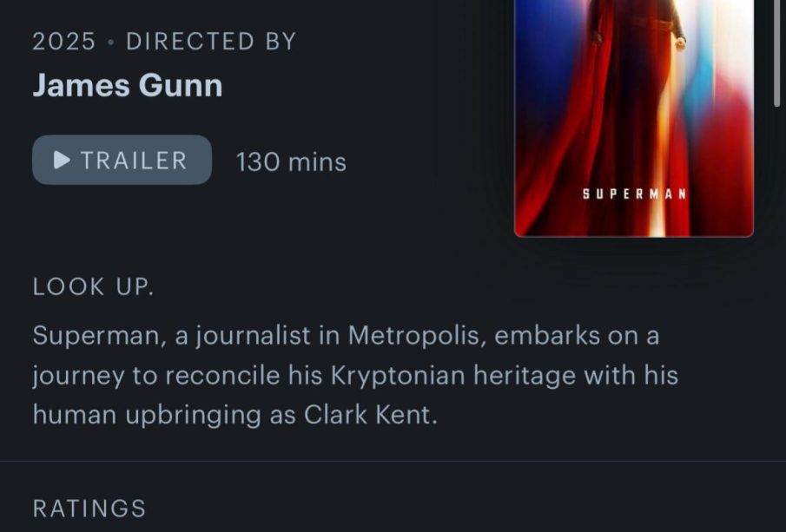Click the vertical scrollbar at right edge
The image size is (786, 532).
pyautogui.click(x=777, y=53)
